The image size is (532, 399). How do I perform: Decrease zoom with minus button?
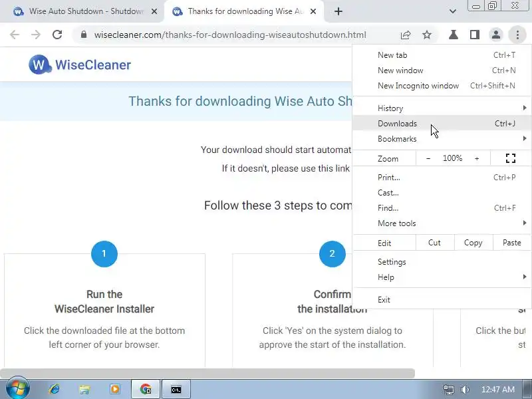pyautogui.click(x=428, y=158)
